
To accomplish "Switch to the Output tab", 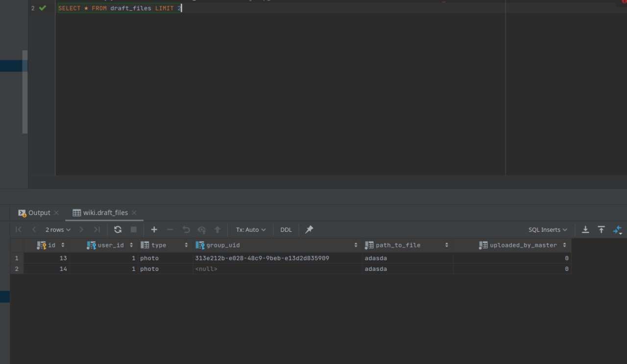I will pos(39,213).
